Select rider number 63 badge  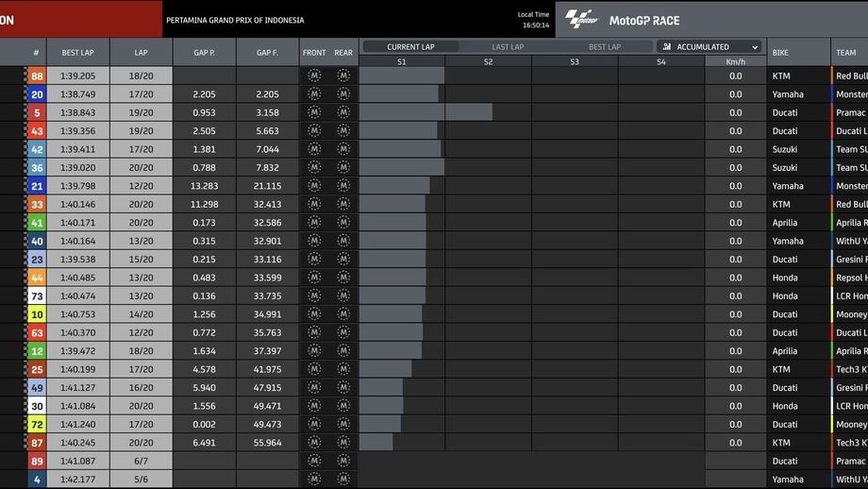(x=37, y=332)
